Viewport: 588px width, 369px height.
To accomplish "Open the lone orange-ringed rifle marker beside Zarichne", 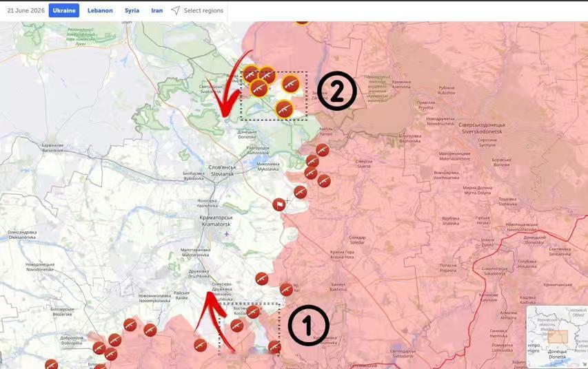I will pos(290,84).
